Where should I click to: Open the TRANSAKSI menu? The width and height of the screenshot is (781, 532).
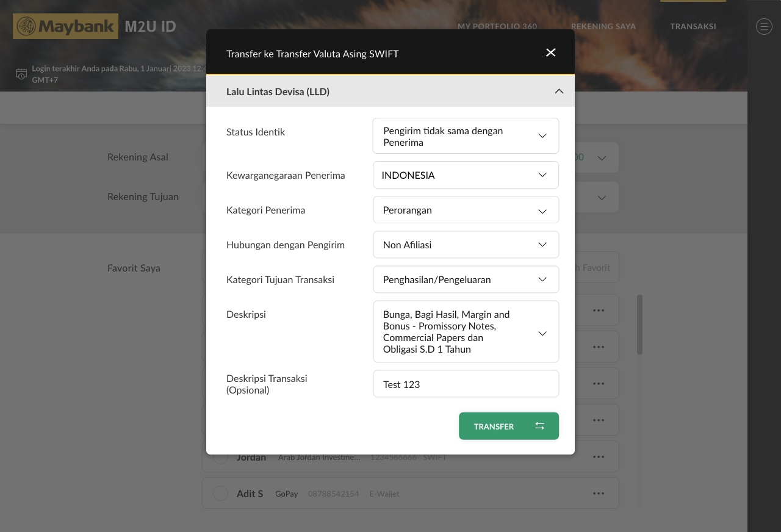(x=693, y=26)
